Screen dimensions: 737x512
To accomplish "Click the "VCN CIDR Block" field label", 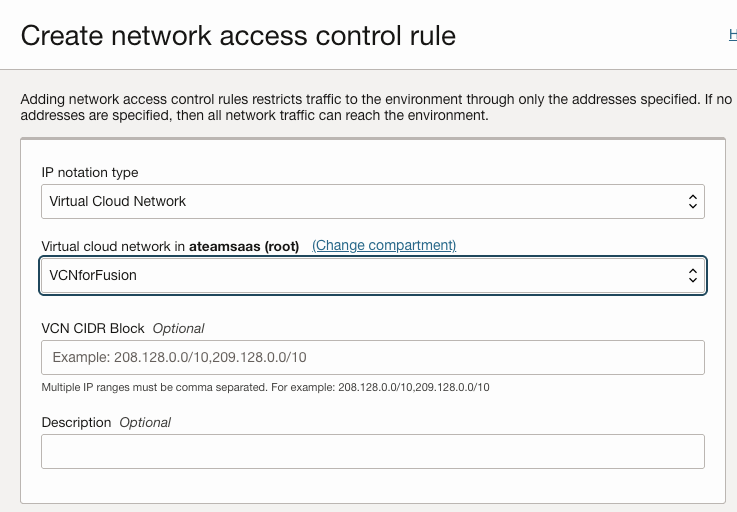I will 93,328.
